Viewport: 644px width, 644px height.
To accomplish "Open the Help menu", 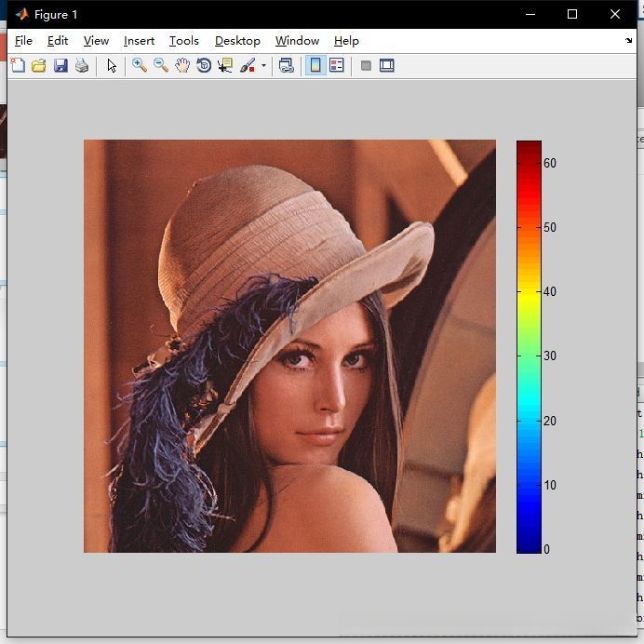I will coord(346,41).
